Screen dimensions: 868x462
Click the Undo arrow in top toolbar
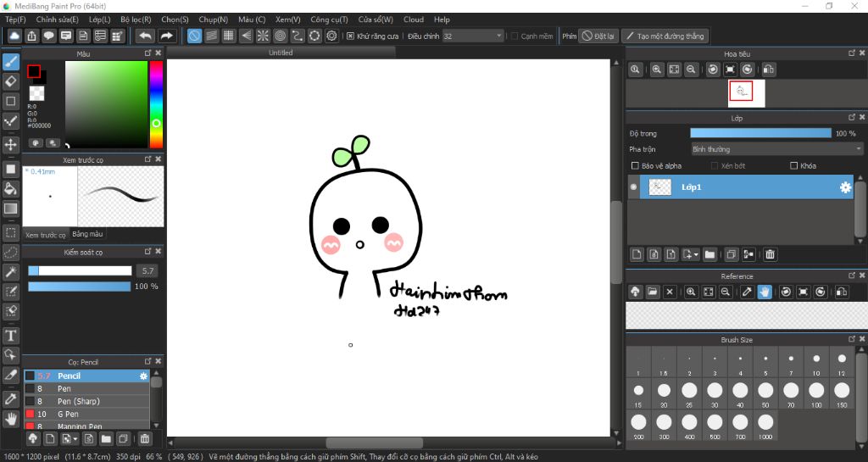(x=146, y=36)
